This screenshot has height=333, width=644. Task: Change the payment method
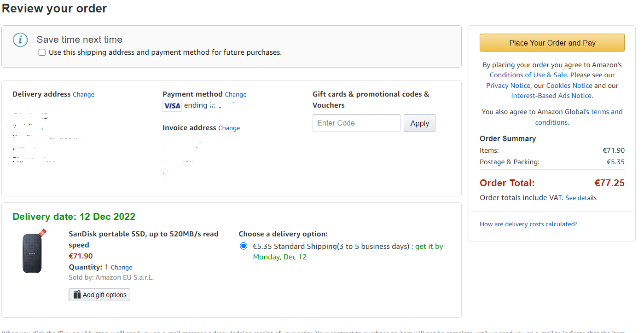coord(236,94)
